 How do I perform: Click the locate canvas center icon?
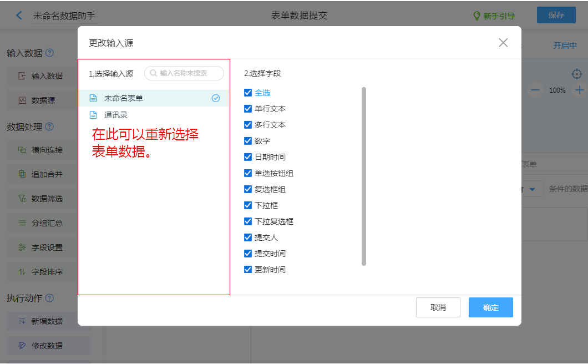pos(577,74)
